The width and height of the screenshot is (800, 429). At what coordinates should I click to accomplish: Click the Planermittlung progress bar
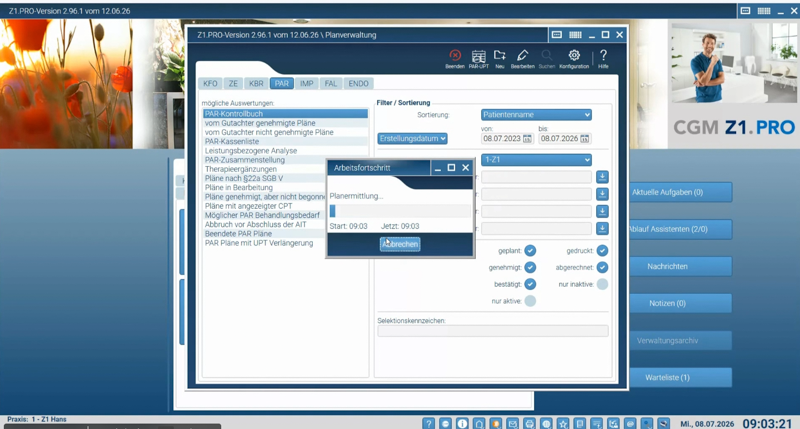click(400, 211)
